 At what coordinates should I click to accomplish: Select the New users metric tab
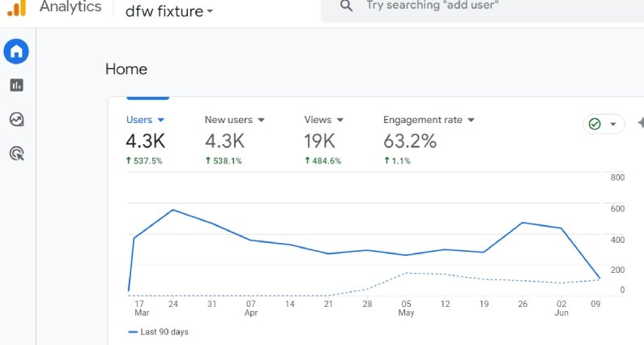tap(235, 139)
